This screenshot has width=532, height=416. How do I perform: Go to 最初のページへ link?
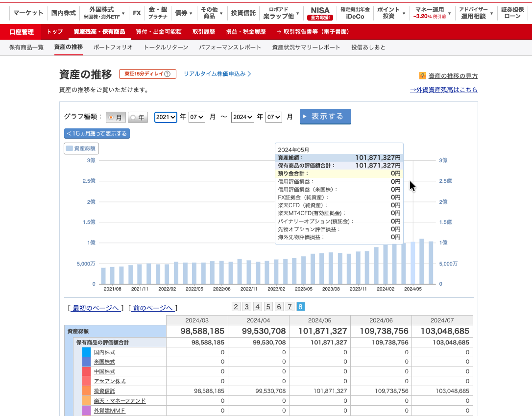(x=96, y=308)
